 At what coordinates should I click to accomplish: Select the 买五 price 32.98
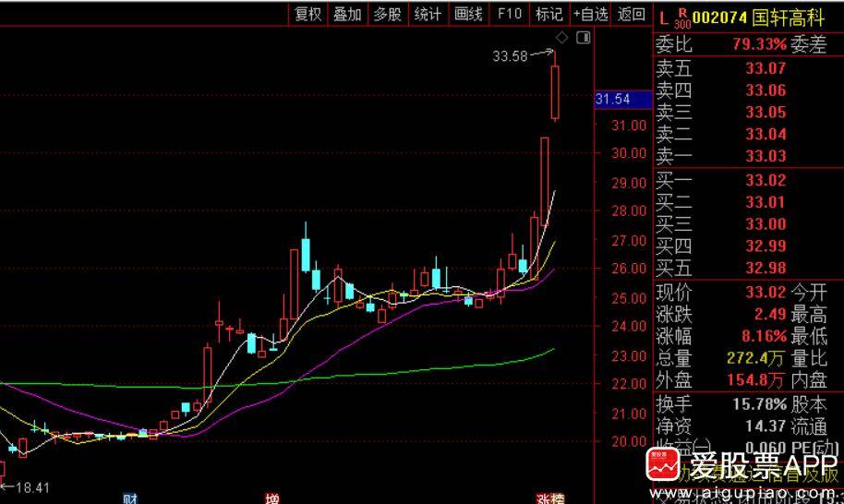click(766, 268)
